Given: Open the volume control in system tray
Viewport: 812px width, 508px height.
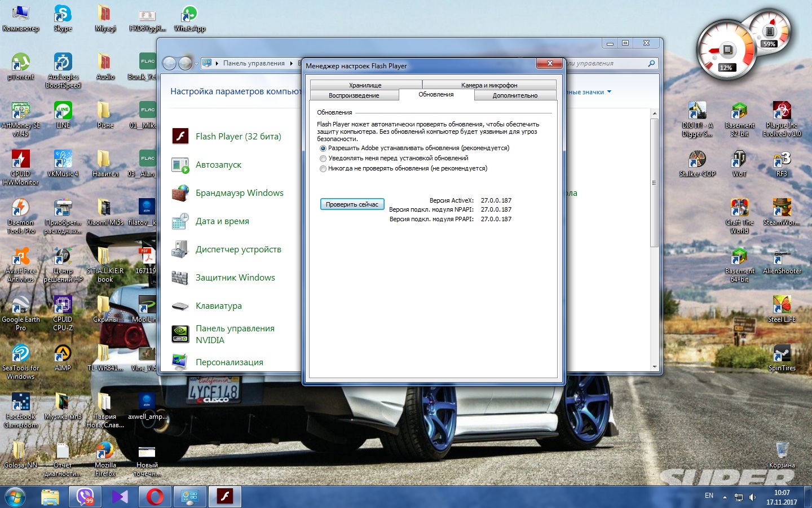Looking at the screenshot, I should click(x=752, y=497).
